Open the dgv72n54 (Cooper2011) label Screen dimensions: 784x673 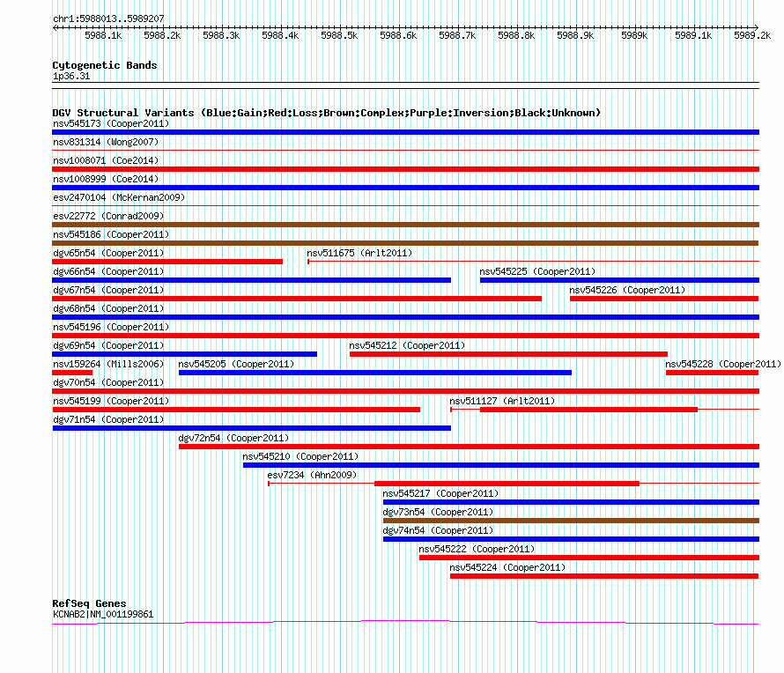tap(233, 438)
